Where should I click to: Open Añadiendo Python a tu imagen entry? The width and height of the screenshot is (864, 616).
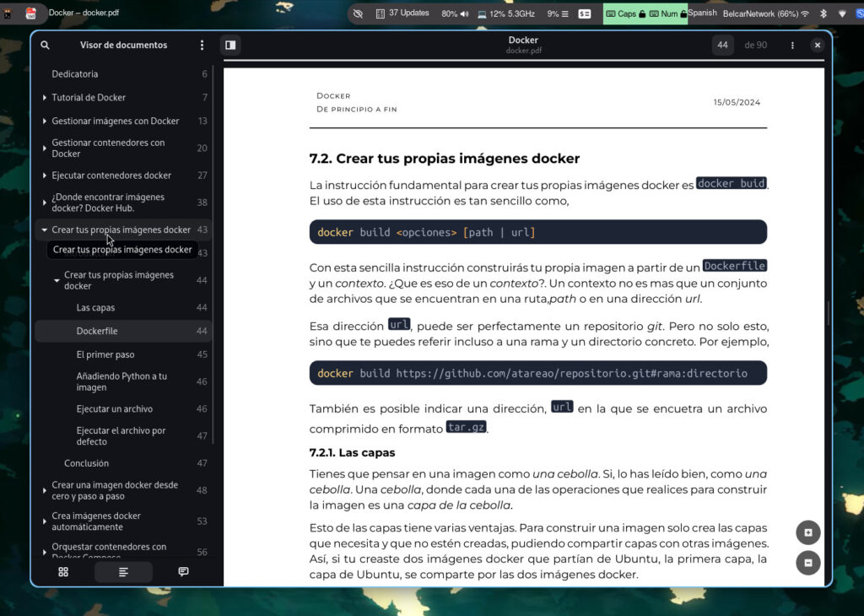tap(123, 381)
